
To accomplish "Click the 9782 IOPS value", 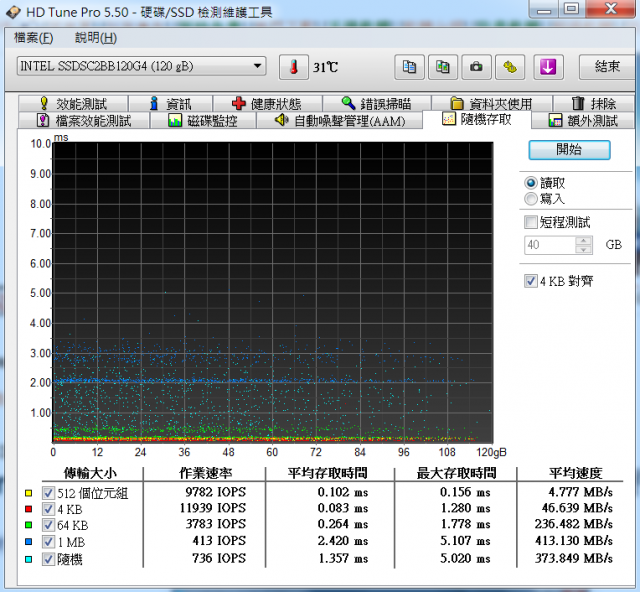I will pos(216,492).
